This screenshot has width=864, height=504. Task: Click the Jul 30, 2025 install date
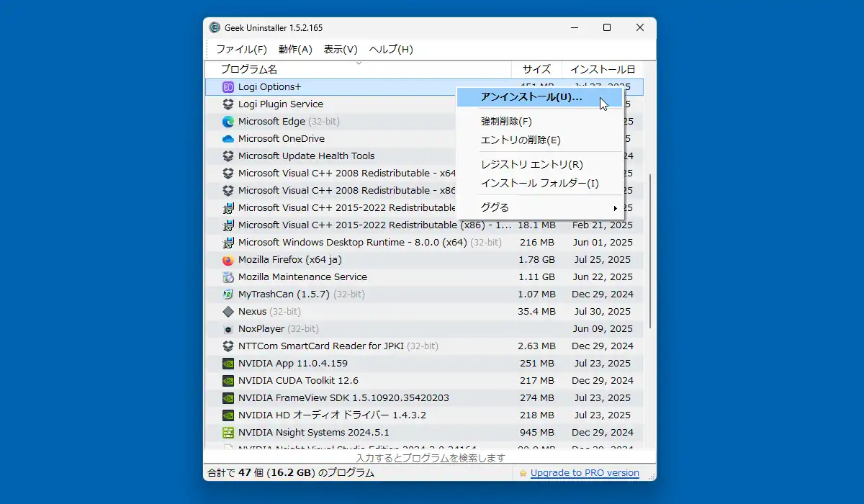tap(603, 312)
